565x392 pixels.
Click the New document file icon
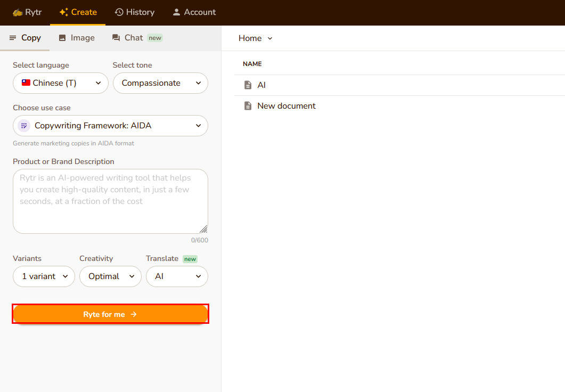point(248,106)
